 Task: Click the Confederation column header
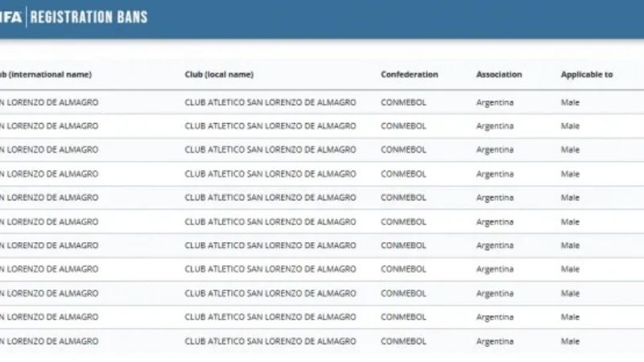pyautogui.click(x=409, y=75)
